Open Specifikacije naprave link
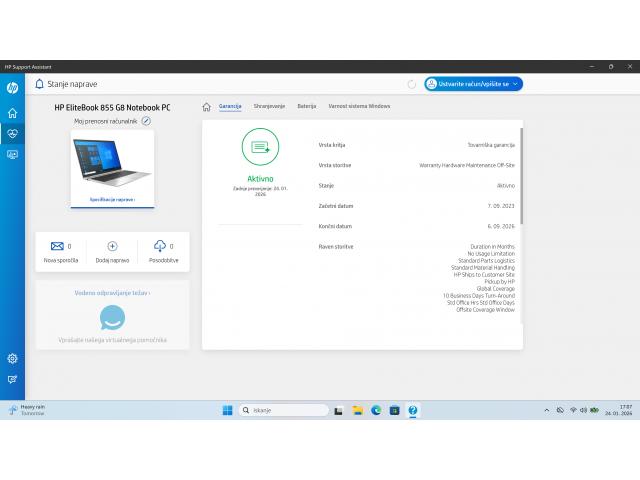Image resolution: width=640 pixels, height=480 pixels. coord(112,200)
